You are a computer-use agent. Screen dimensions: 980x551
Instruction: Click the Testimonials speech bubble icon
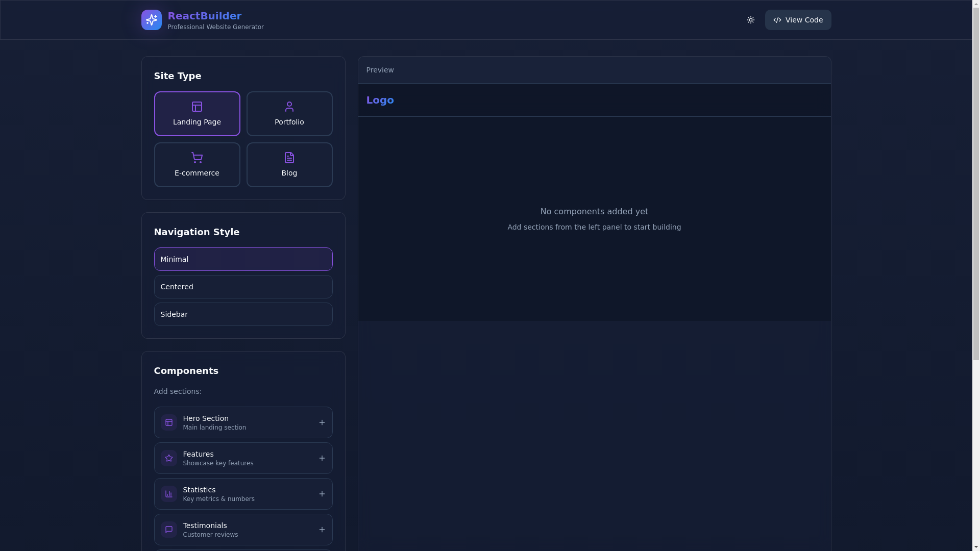tap(168, 530)
